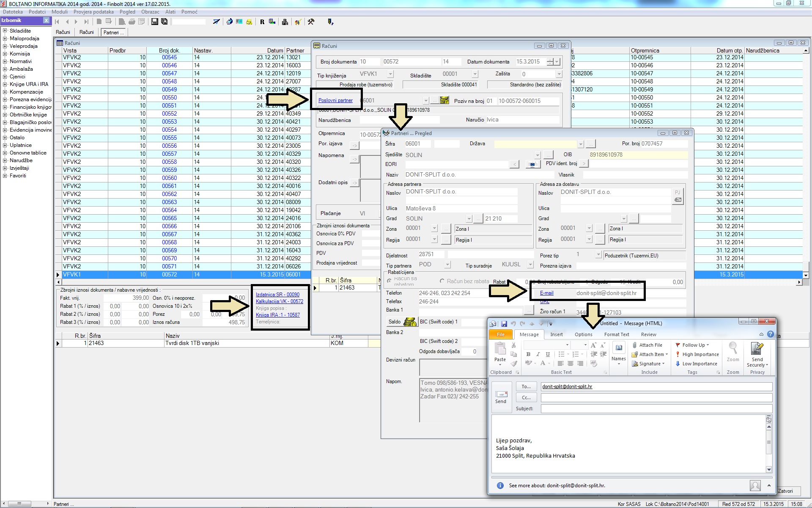812x508 pixels.
Task: Click the Saldo coins icon button
Action: point(409,322)
